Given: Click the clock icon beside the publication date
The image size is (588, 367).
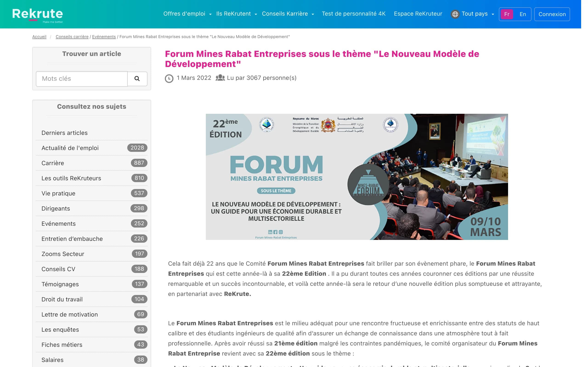Looking at the screenshot, I should click(169, 78).
